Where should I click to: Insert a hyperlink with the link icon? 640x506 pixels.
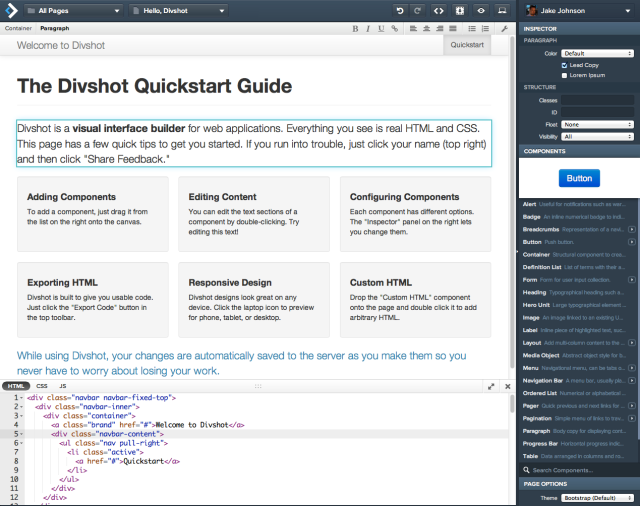coord(394,29)
